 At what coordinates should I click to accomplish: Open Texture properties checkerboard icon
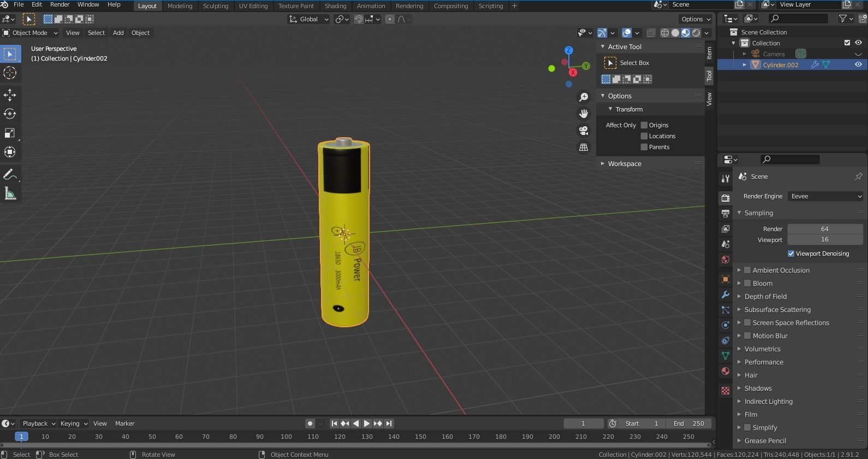pos(725,391)
